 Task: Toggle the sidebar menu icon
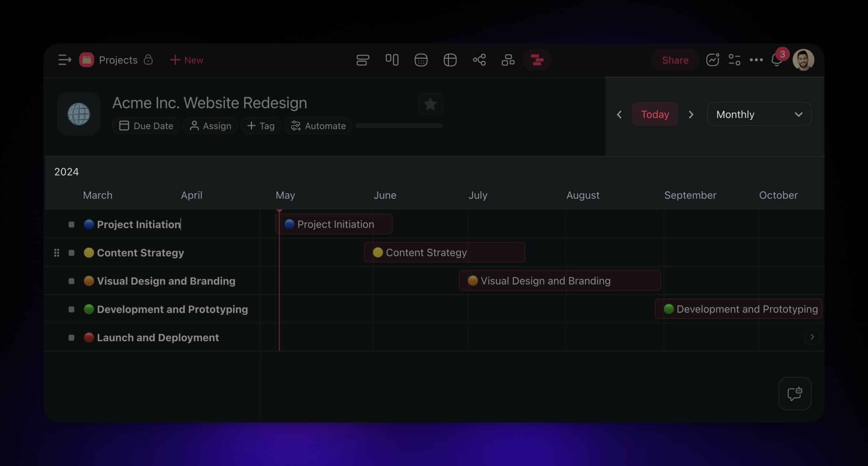tap(64, 60)
